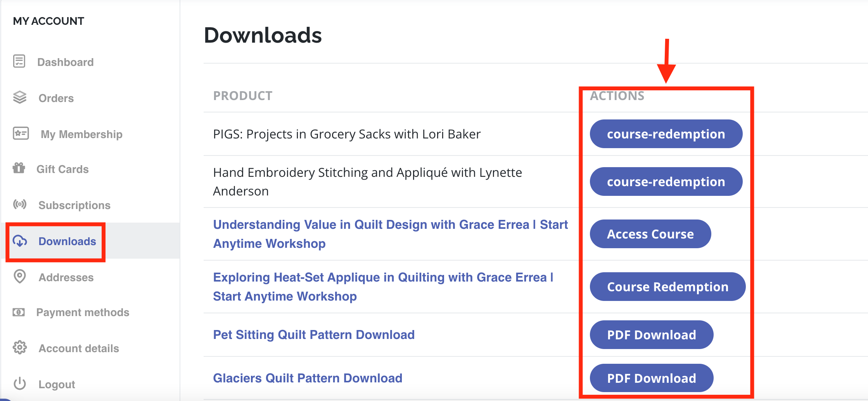The width and height of the screenshot is (868, 401).
Task: Click the Subscriptions broadcast icon
Action: pyautogui.click(x=20, y=204)
